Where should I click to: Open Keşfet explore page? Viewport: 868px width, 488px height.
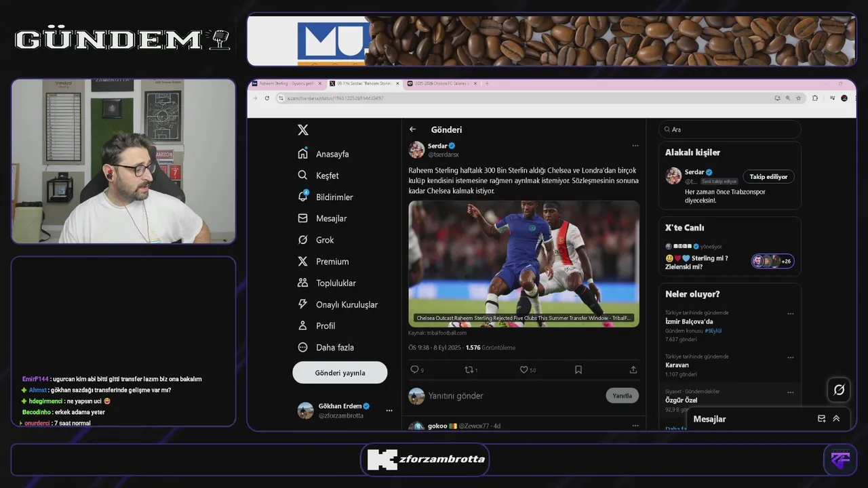tap(318, 176)
